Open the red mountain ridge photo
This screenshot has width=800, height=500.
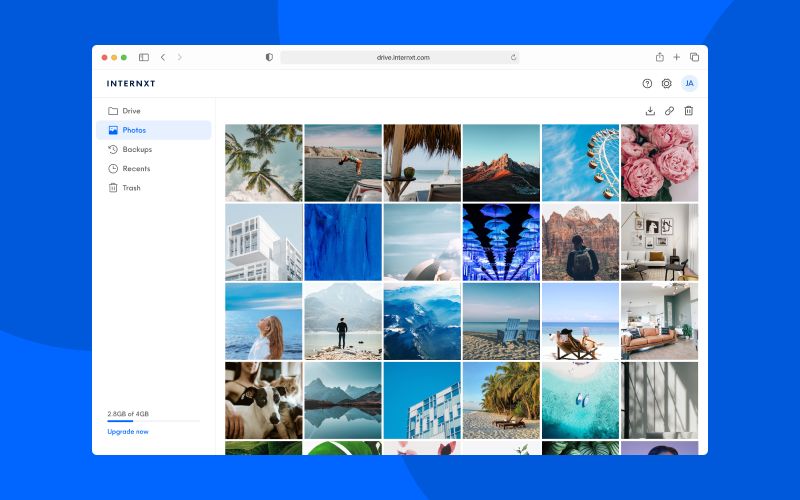tap(501, 163)
